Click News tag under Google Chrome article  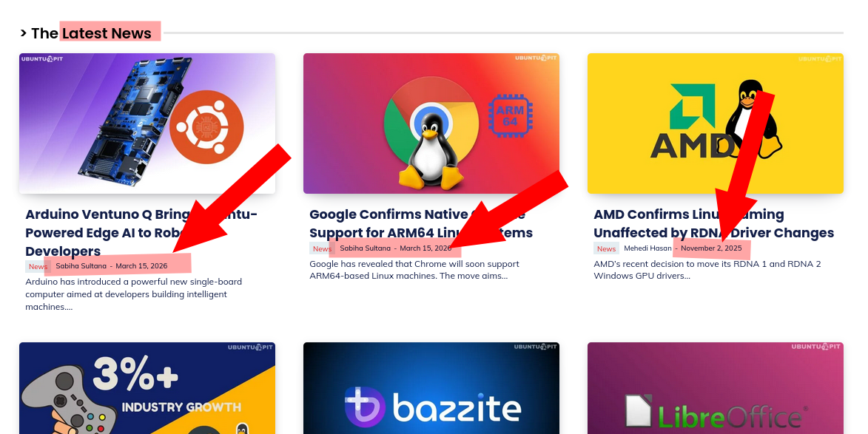click(322, 248)
